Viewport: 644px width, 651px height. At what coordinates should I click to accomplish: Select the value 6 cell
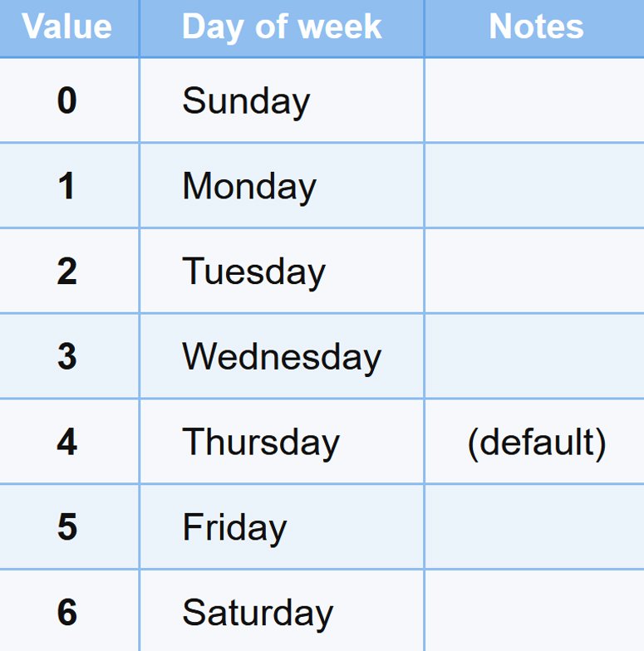(67, 612)
